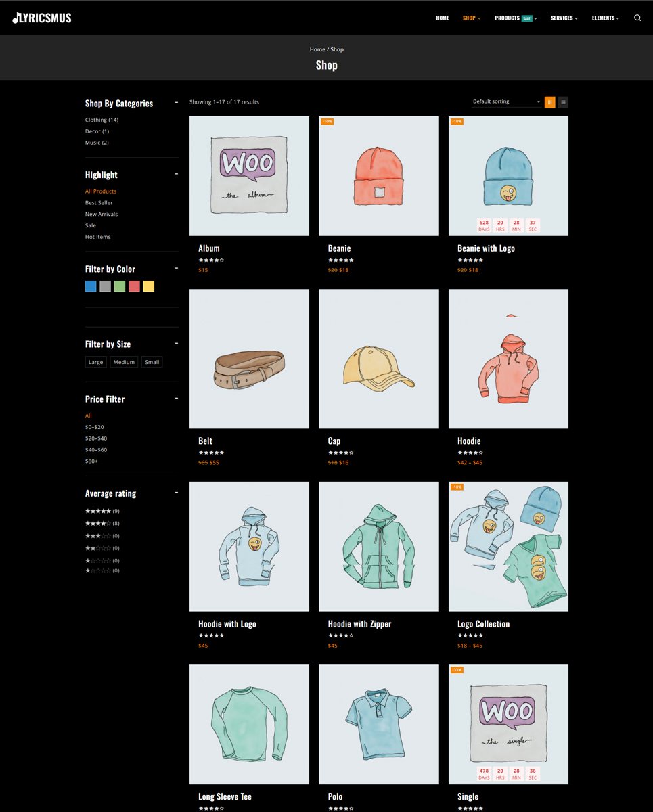Image resolution: width=653 pixels, height=812 pixels.
Task: Open the Belt product thumbnail
Action: (249, 359)
